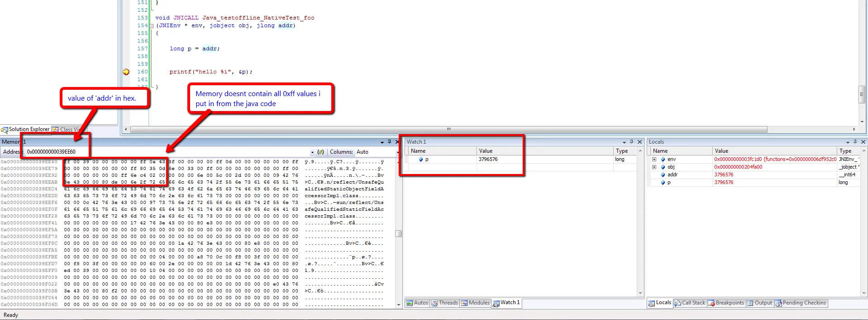Select the addr row in Locals

tap(754, 175)
